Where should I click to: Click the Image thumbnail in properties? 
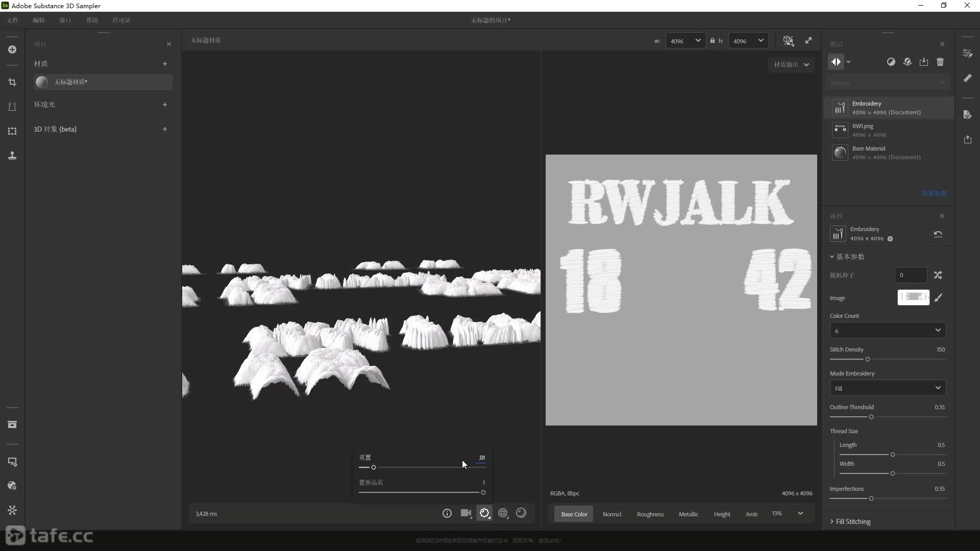pos(914,297)
